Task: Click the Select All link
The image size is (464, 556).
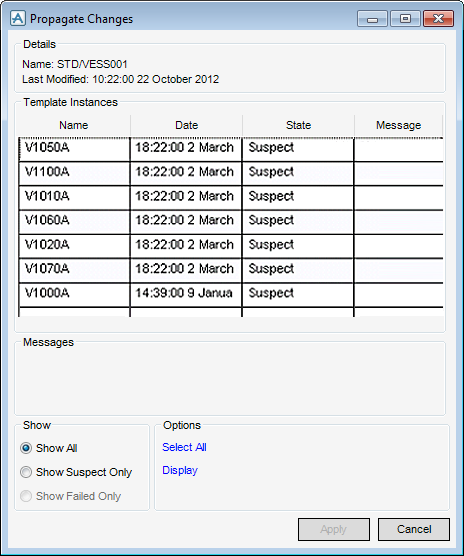Action: (184, 447)
